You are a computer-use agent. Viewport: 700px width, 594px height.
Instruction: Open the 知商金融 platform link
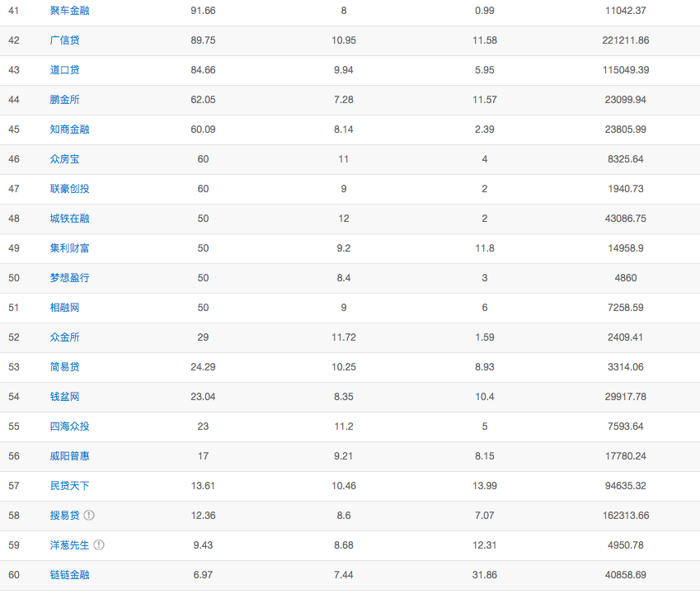(x=69, y=129)
